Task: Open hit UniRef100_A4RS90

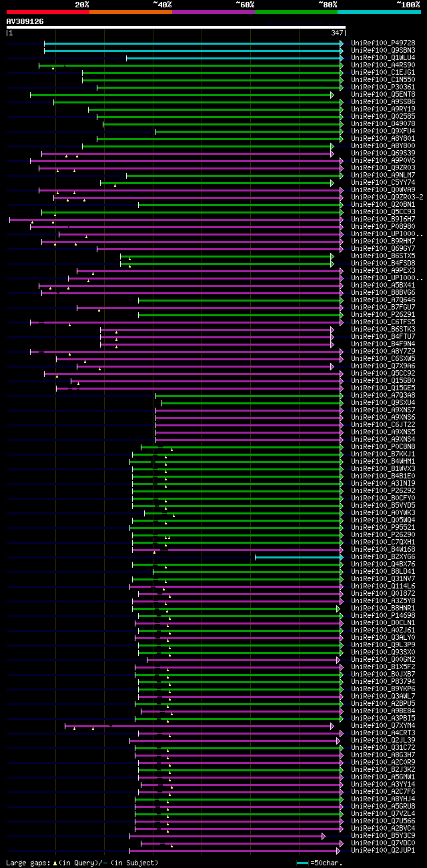Action: point(383,65)
